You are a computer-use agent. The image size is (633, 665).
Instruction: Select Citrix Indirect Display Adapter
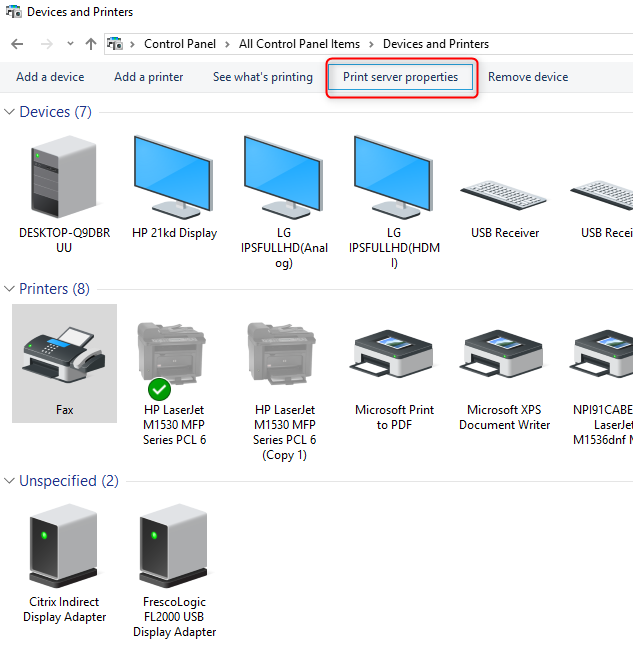click(64, 545)
